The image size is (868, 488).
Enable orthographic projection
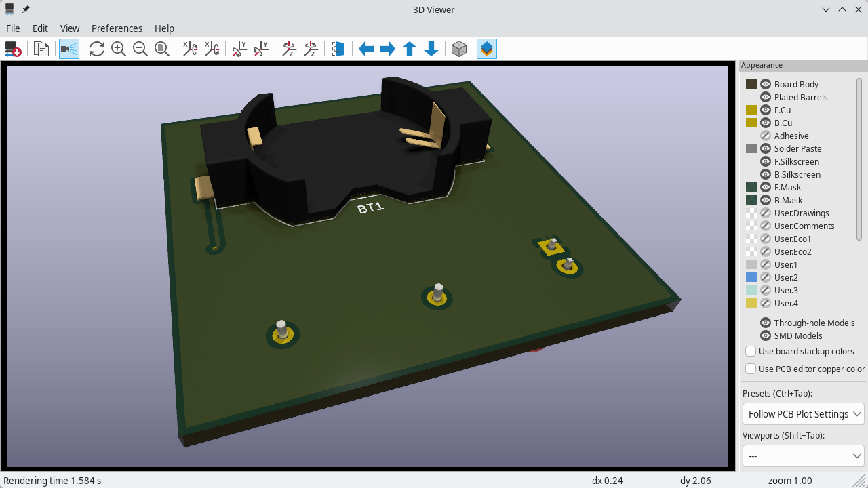(459, 48)
